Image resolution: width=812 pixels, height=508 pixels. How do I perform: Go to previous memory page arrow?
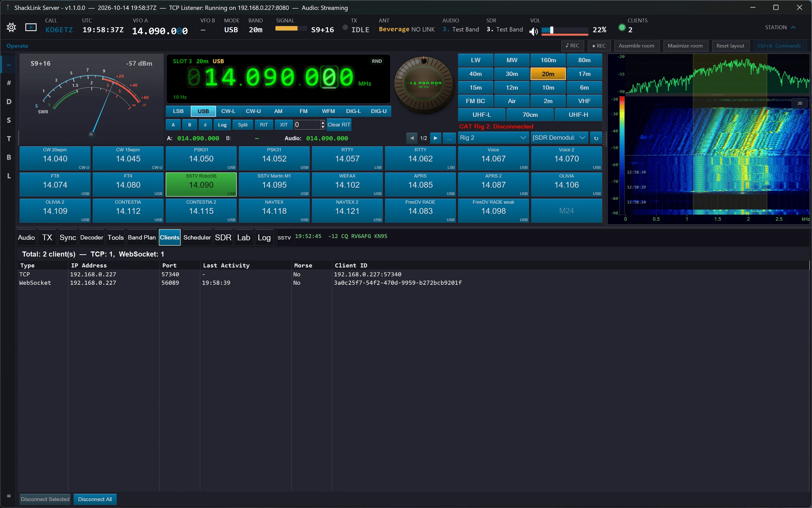[412, 138]
